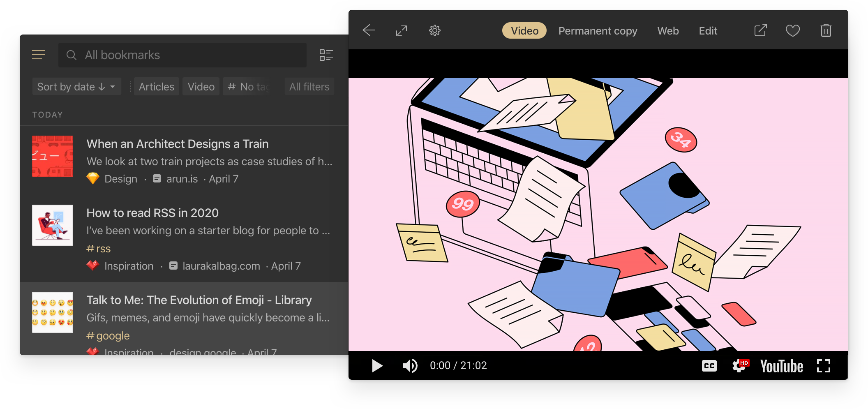Screen dimensions: 868x411
Task: Open the All filters panel
Action: click(x=309, y=86)
